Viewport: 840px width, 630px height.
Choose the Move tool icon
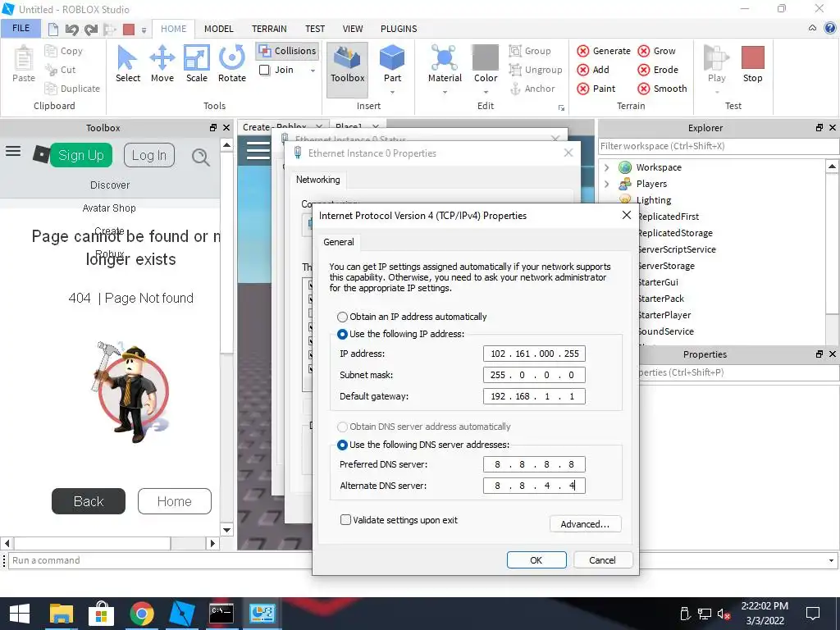click(x=162, y=58)
